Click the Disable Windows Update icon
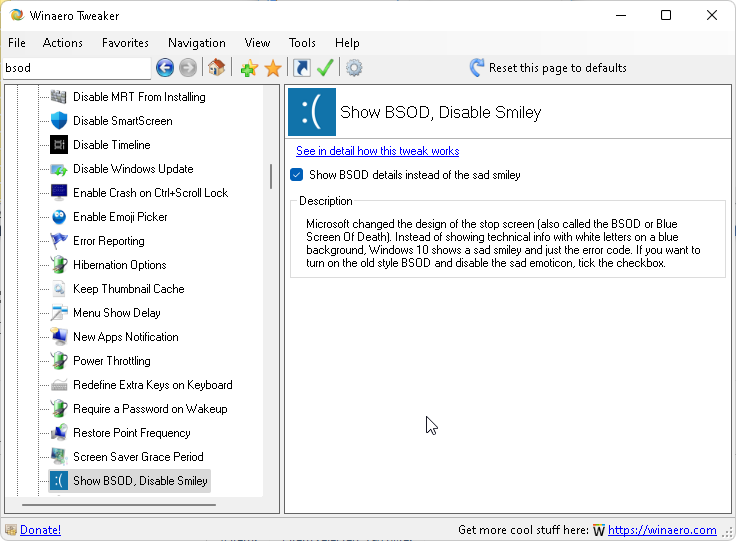 click(59, 169)
